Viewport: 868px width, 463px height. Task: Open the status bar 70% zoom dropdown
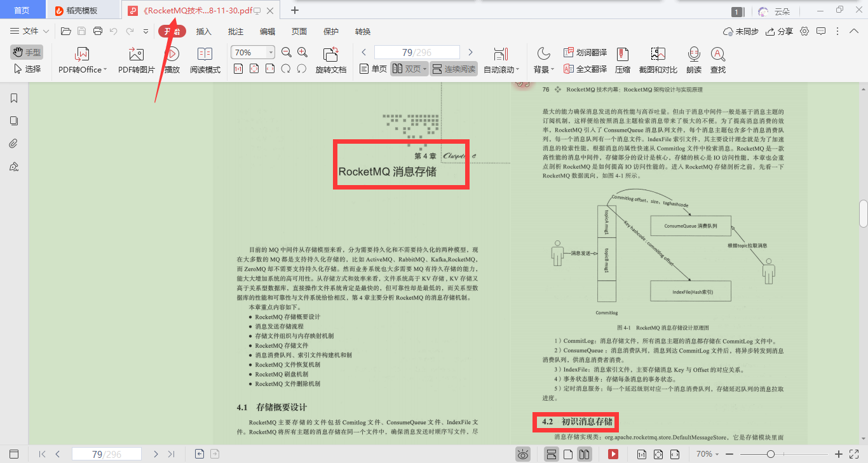(x=709, y=454)
